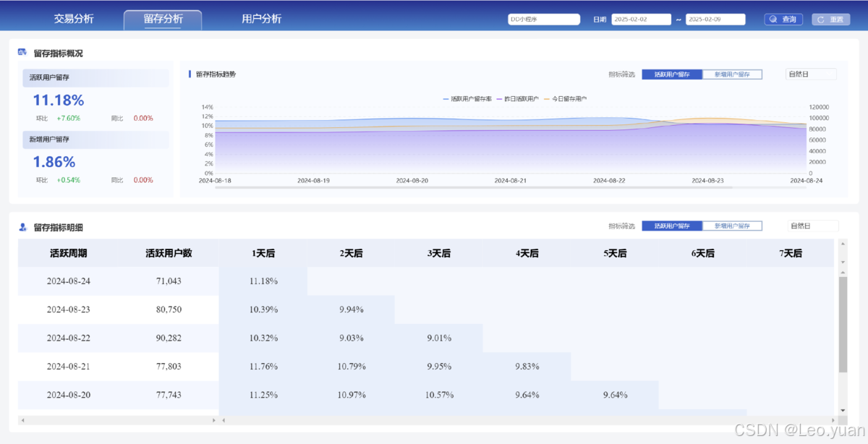The width and height of the screenshot is (868, 444).
Task: Click the table's vertical scrollbar thumb
Action: [843, 324]
